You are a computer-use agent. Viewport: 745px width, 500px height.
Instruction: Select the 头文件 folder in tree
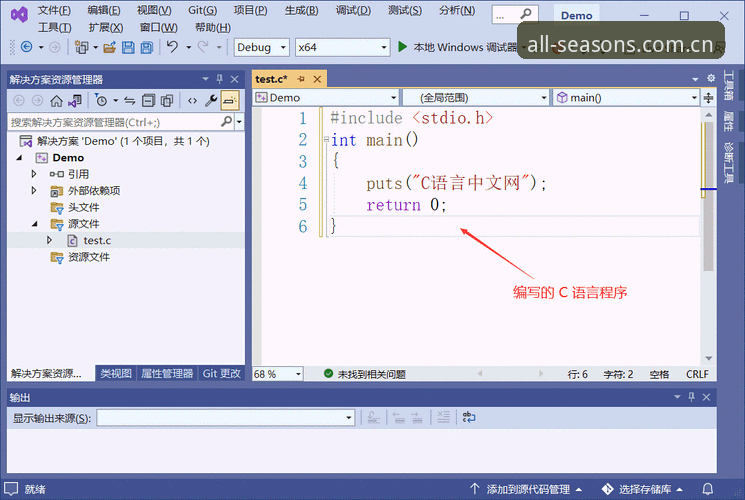click(x=84, y=207)
